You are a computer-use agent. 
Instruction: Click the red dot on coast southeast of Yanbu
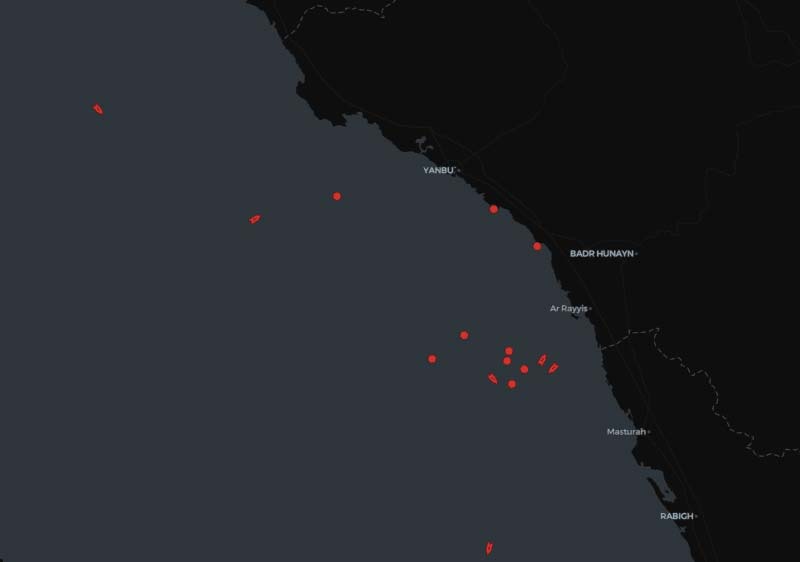coord(494,209)
